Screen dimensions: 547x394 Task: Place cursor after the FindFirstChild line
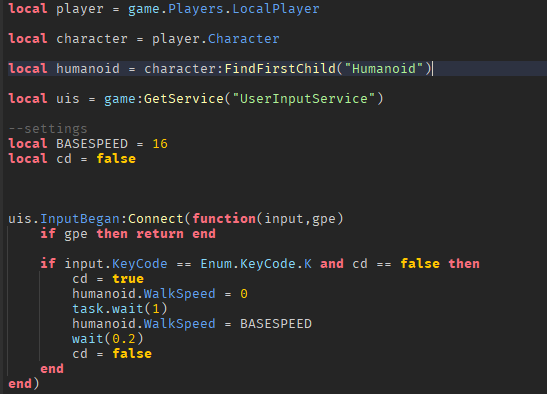coord(433,69)
